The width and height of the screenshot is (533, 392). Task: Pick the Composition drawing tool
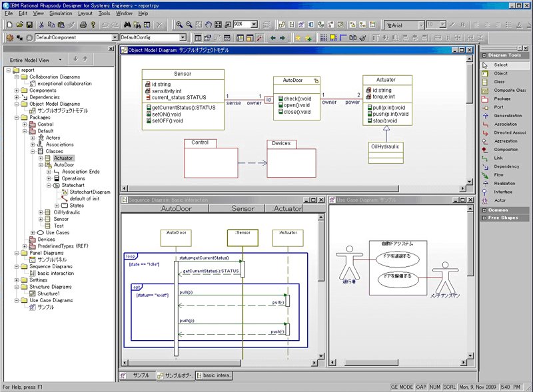(x=505, y=150)
